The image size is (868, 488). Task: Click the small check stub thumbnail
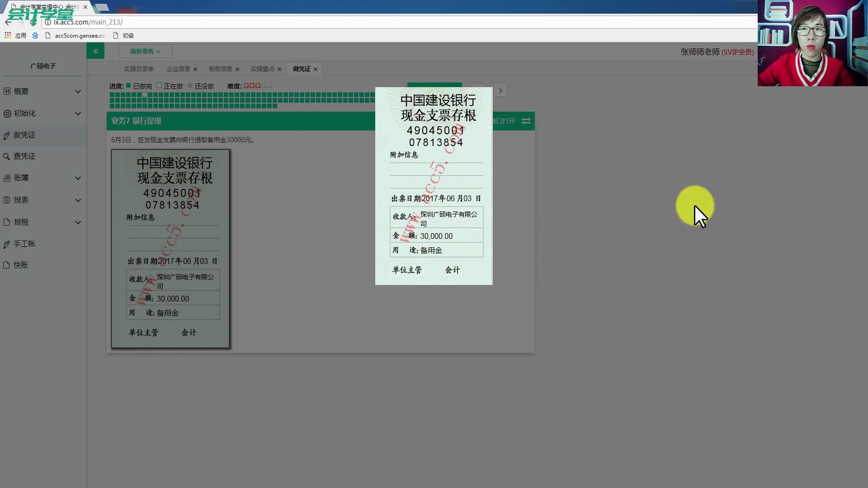tap(170, 249)
